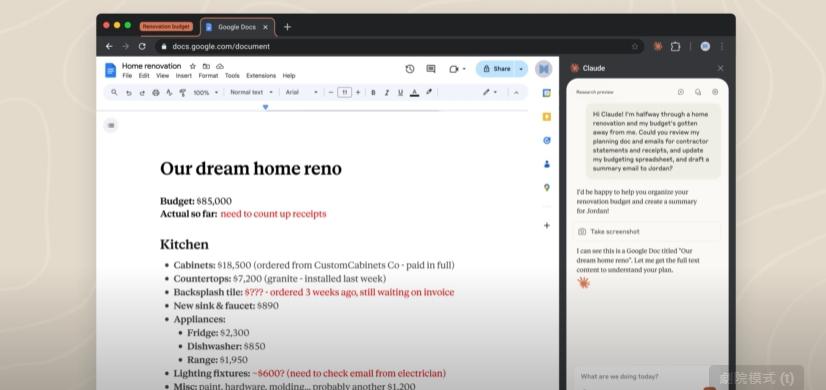
Task: Open Chrome extensions puzzle icon
Action: tap(675, 46)
